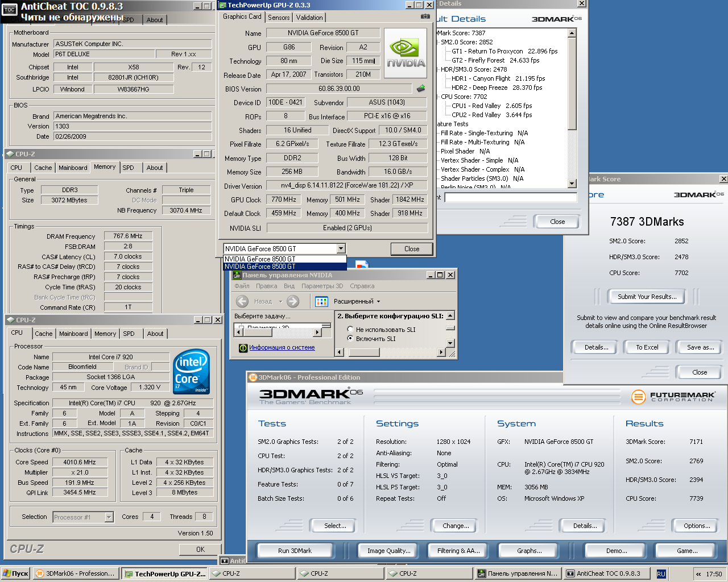Select the GT2 - Firefly Forest result row
Screen dimensions: 728x582
pyautogui.click(x=495, y=60)
